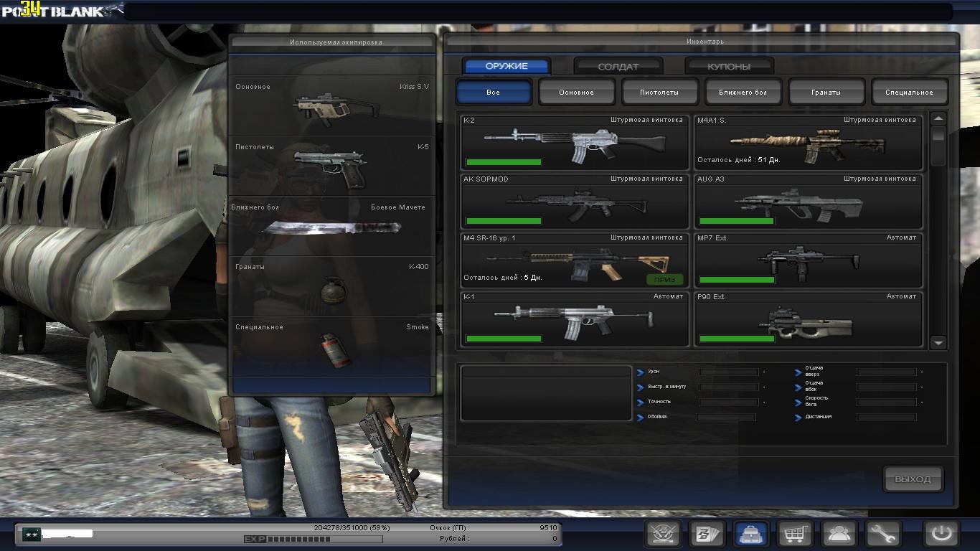
Task: Select the Smoke special slot
Action: pyautogui.click(x=332, y=346)
